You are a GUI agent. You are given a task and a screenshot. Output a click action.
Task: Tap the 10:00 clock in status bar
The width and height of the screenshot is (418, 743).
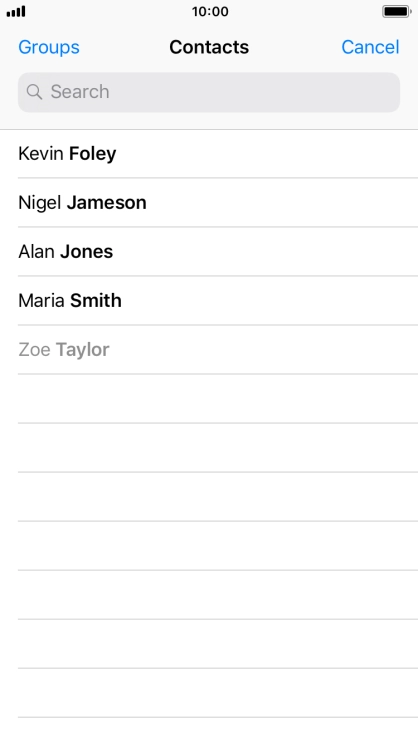tap(210, 11)
